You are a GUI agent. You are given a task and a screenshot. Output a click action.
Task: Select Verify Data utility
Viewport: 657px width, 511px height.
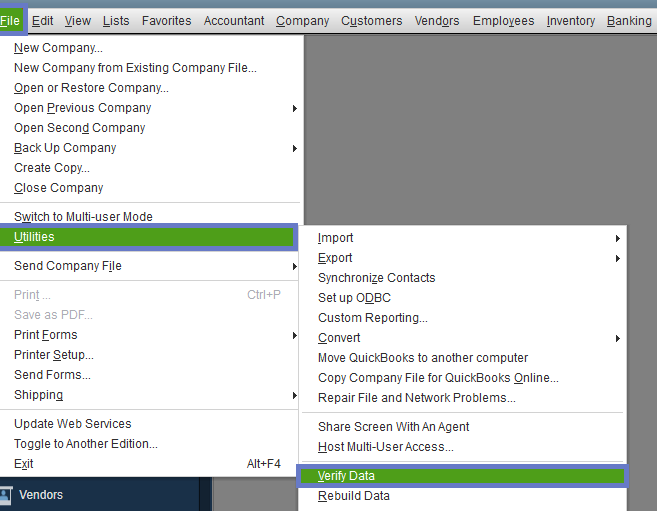463,476
